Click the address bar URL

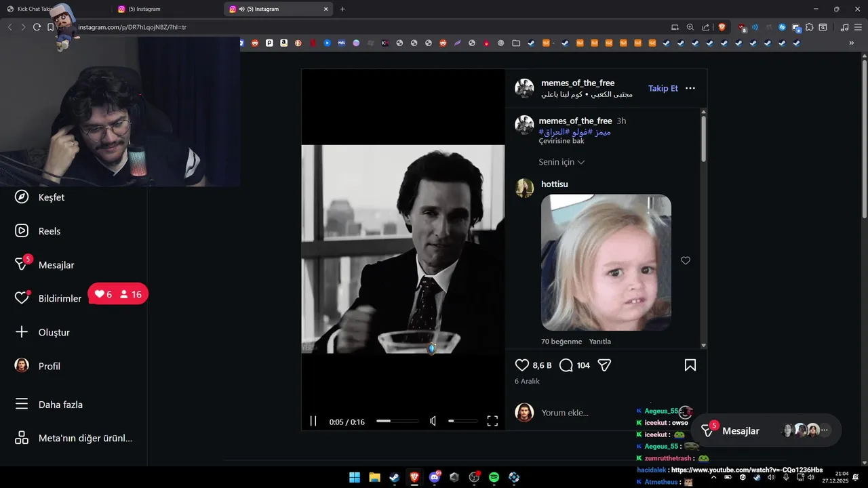132,27
